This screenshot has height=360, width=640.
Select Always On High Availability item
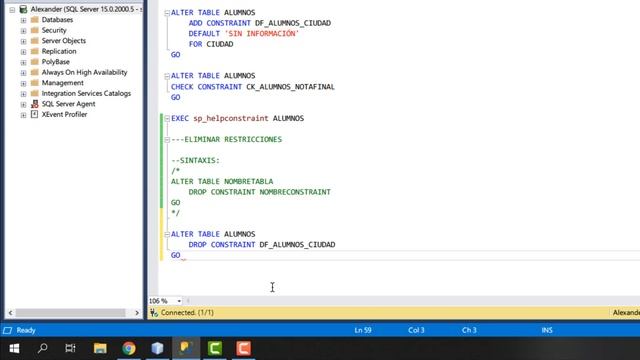(84, 72)
